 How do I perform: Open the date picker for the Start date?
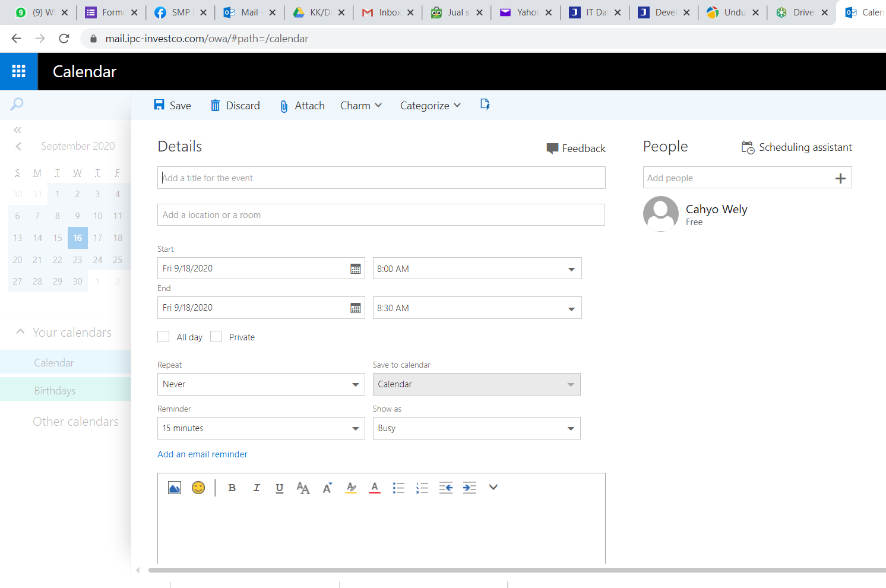[x=355, y=268]
